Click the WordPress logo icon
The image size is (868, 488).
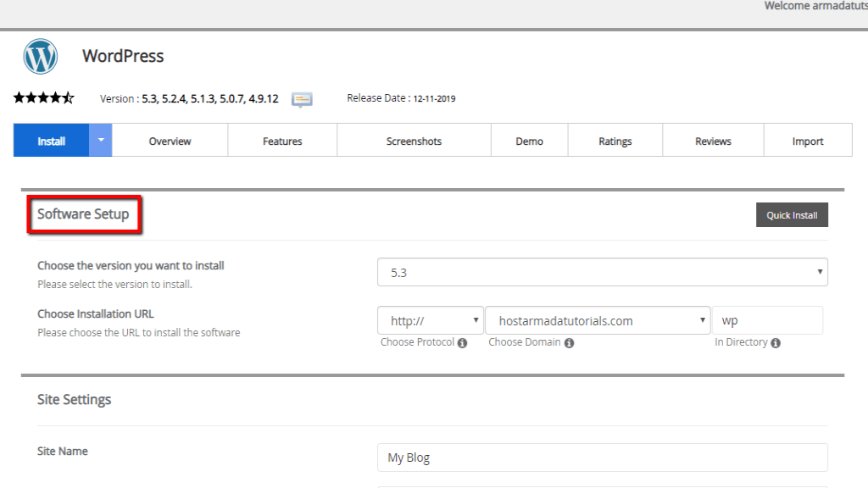click(x=41, y=57)
